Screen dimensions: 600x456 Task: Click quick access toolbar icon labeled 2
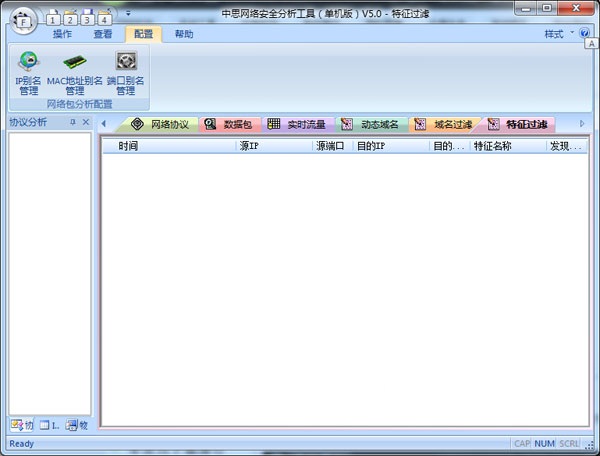coord(70,18)
